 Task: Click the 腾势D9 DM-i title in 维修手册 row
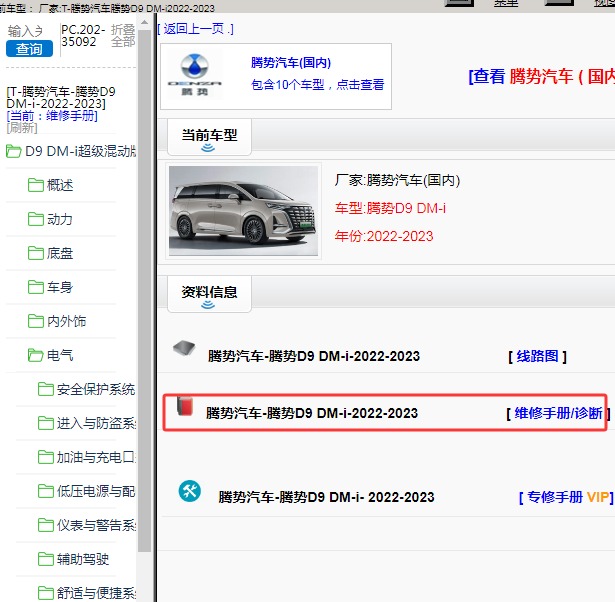pos(312,413)
